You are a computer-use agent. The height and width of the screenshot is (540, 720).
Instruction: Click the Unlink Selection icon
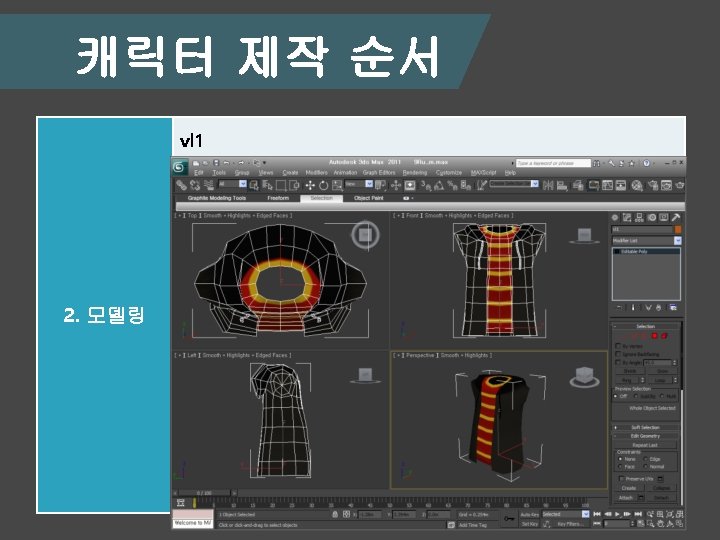click(x=195, y=185)
